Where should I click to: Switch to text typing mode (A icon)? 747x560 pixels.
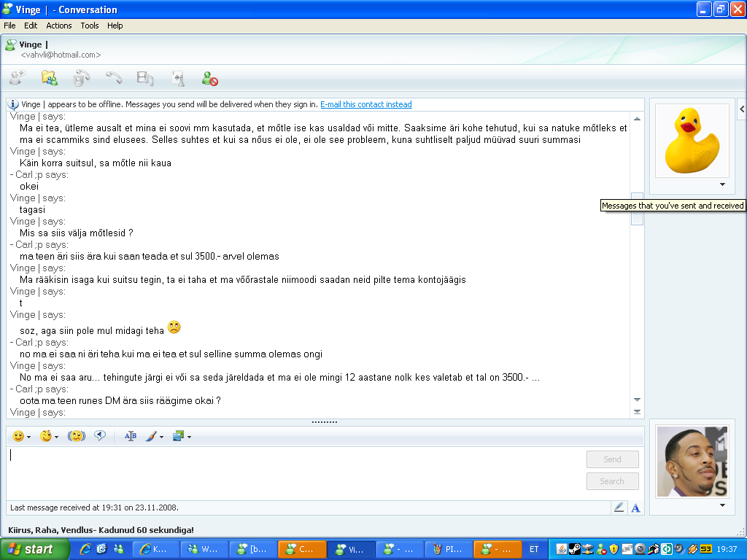(635, 507)
